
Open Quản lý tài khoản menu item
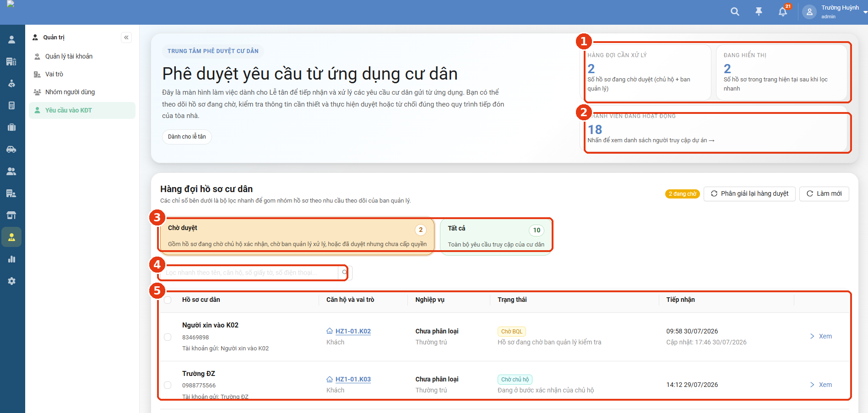tap(82, 56)
